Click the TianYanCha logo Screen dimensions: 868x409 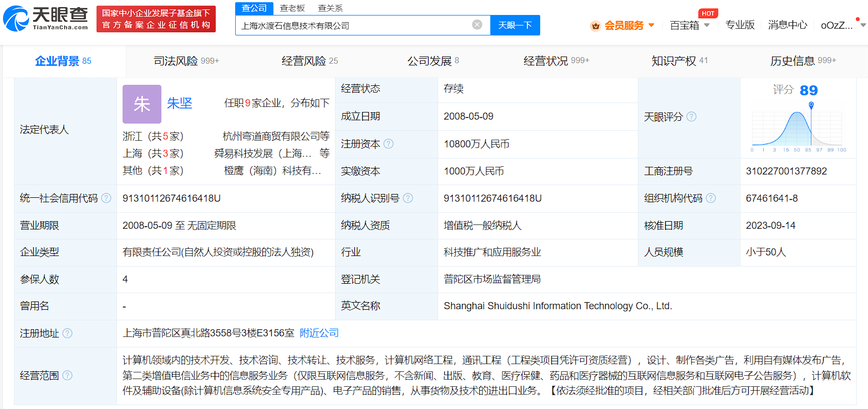(45, 19)
